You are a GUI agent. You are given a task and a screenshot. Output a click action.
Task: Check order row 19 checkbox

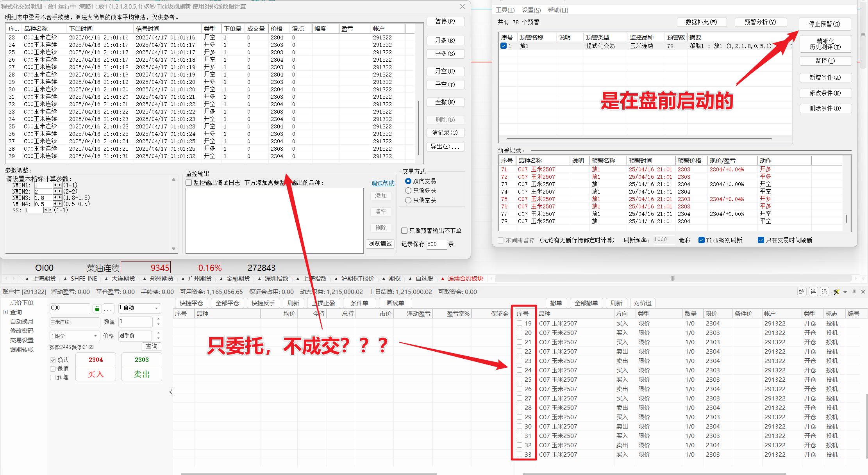click(520, 323)
